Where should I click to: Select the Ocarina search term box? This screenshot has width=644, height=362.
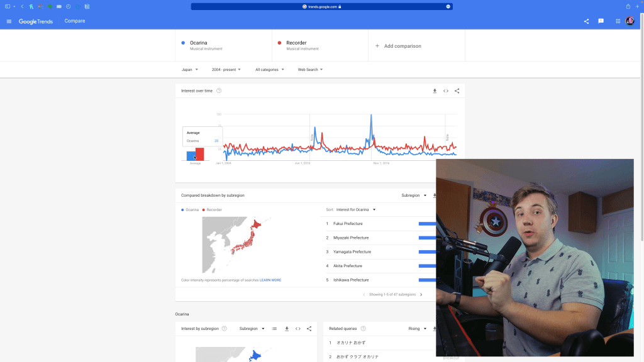223,46
